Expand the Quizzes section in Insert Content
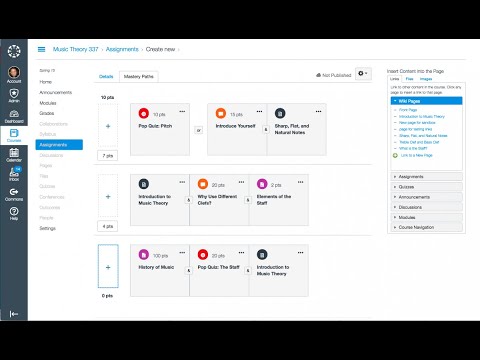 pyautogui.click(x=426, y=187)
